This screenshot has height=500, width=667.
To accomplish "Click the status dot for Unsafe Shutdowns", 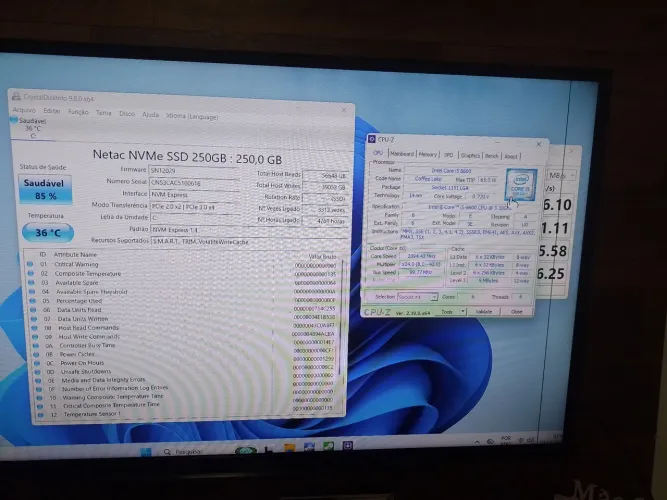I will coord(38,371).
